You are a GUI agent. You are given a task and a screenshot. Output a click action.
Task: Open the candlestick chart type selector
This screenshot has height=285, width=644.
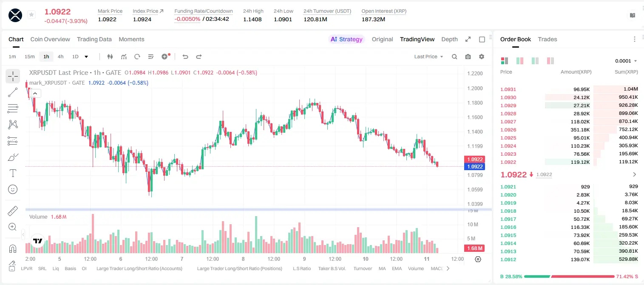tap(110, 57)
